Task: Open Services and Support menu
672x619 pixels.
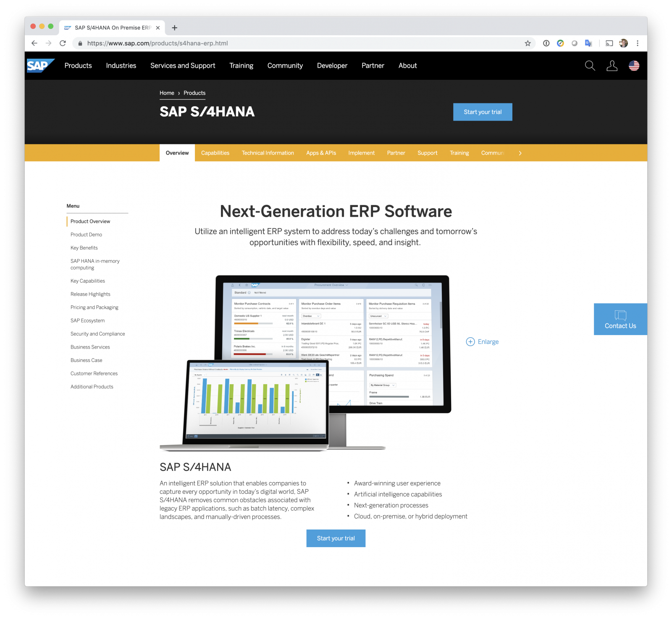Action: tap(183, 66)
